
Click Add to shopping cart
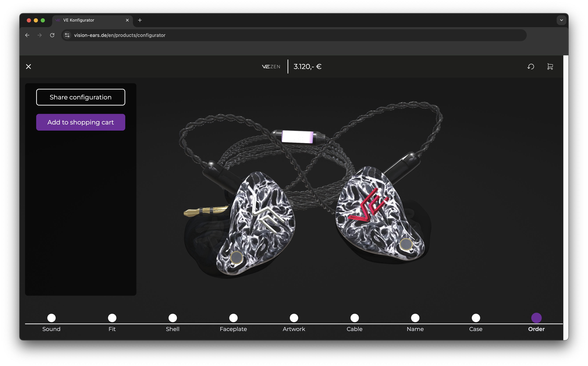81,122
